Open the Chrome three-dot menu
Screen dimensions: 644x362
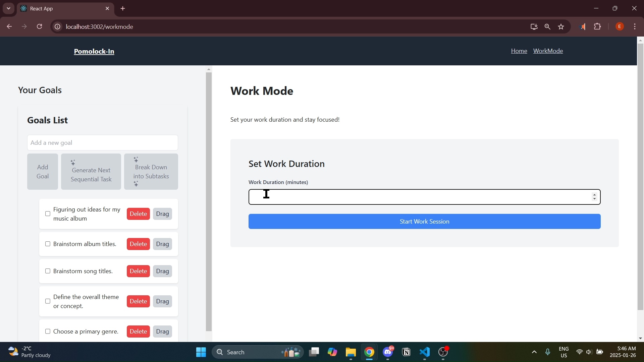635,26
